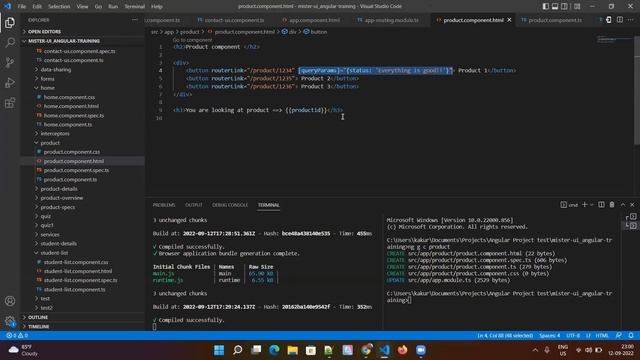Switch to contact-us.component.ts editor tab
The image size is (640, 360).
pyautogui.click(x=234, y=20)
